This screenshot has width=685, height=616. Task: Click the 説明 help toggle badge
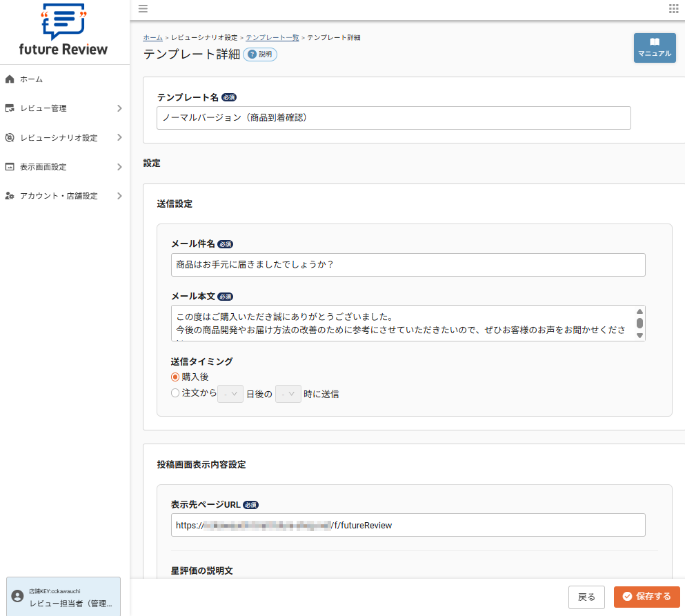(x=260, y=54)
